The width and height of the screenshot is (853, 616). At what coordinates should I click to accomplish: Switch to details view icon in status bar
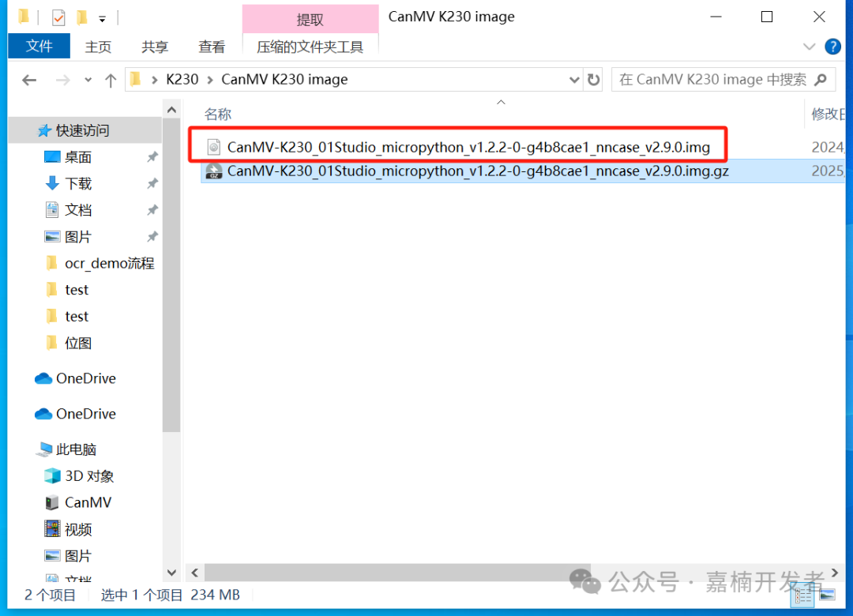[803, 596]
